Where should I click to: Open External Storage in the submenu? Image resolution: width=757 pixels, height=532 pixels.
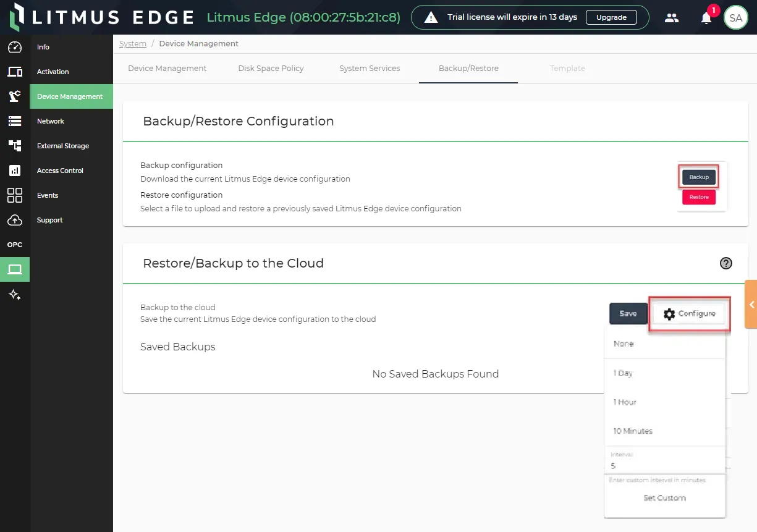pyautogui.click(x=72, y=146)
